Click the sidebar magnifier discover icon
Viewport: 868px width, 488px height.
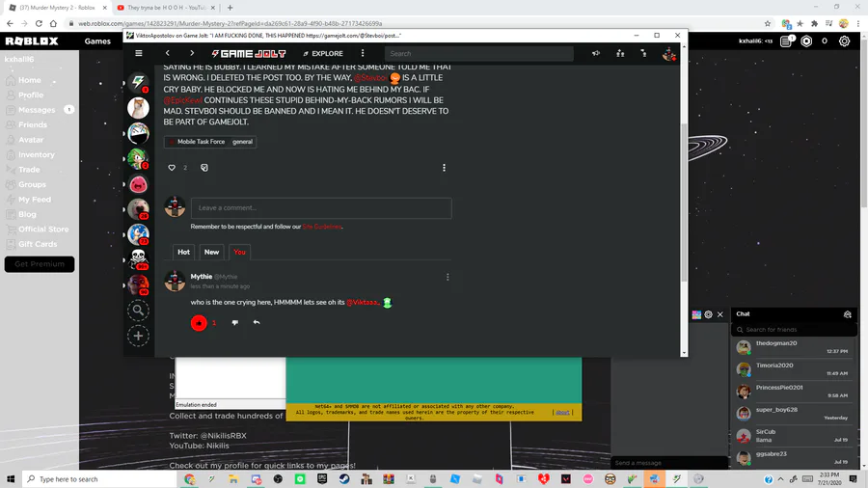138,311
